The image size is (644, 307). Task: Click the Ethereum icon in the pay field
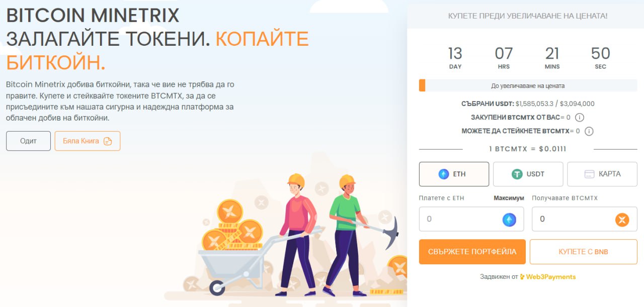coord(509,220)
